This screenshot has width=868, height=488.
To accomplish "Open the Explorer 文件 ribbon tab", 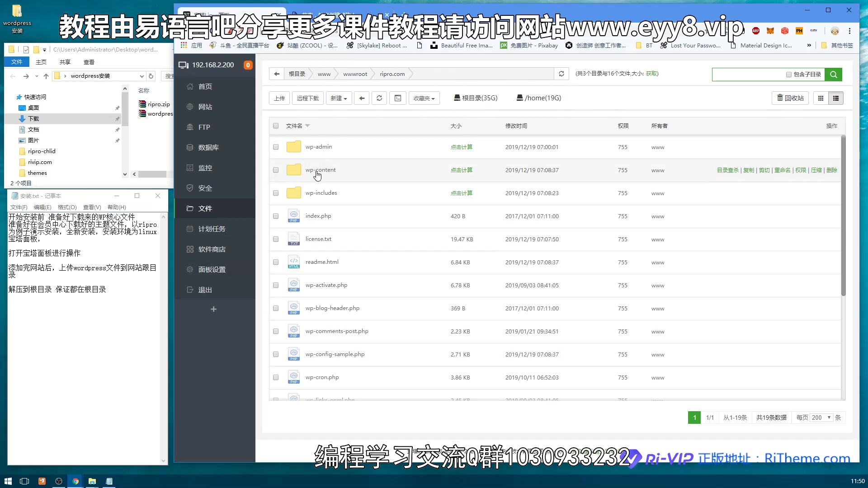I will click(17, 62).
